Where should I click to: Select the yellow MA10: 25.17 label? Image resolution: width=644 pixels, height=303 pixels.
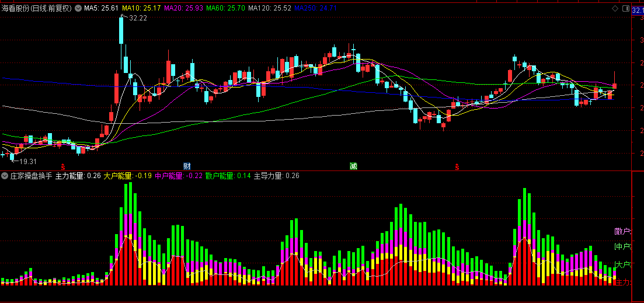141,8
